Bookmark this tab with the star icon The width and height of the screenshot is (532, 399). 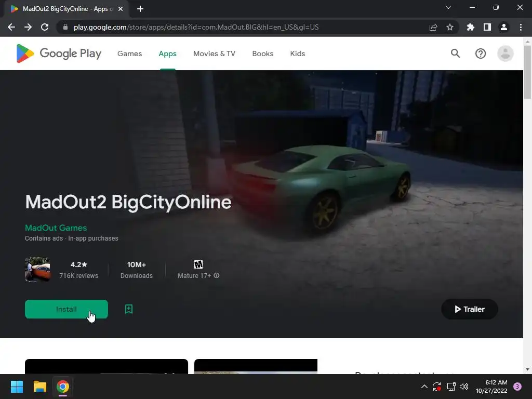pos(450,27)
